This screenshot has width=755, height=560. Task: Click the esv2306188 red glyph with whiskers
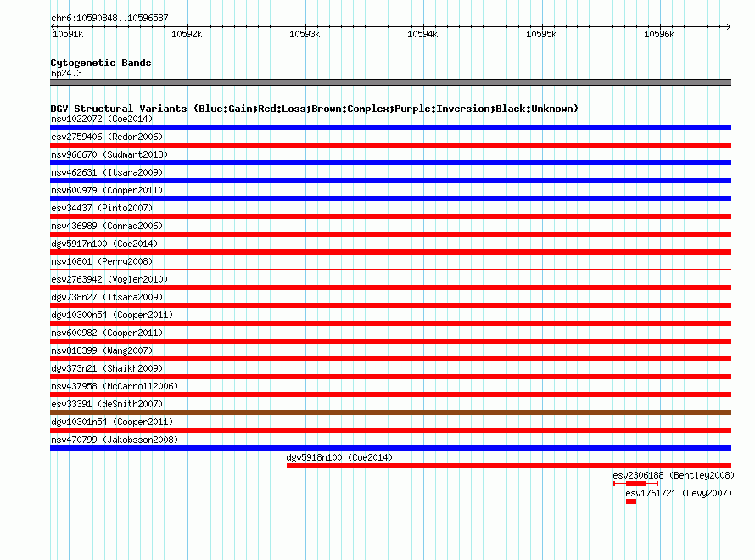(635, 484)
